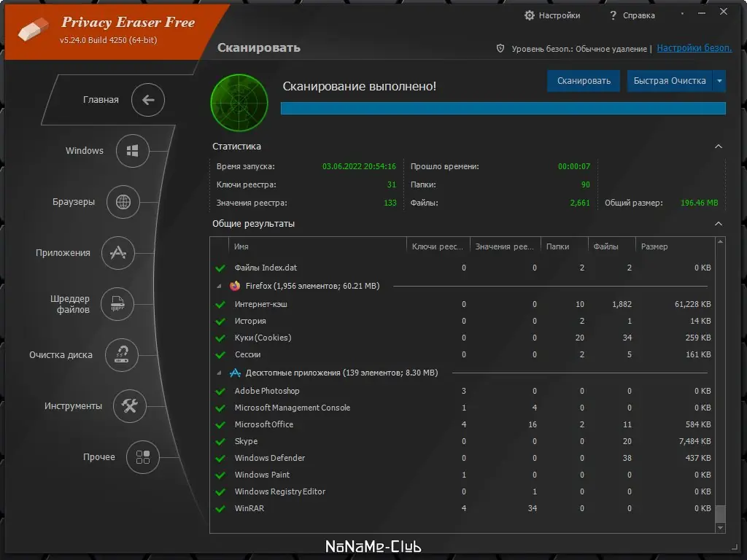Open the Прочее grid icon
747x560 pixels.
[x=143, y=457]
